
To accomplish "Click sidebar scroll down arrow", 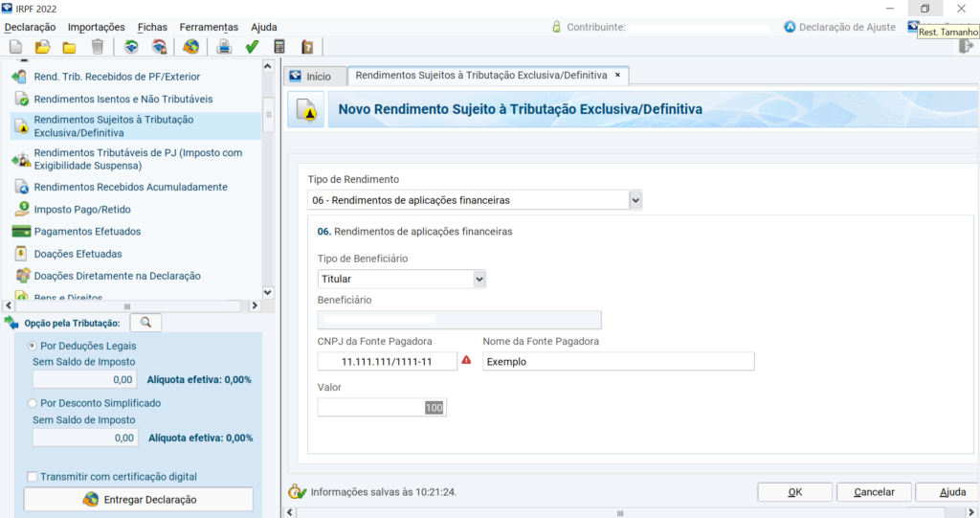I will 268,293.
